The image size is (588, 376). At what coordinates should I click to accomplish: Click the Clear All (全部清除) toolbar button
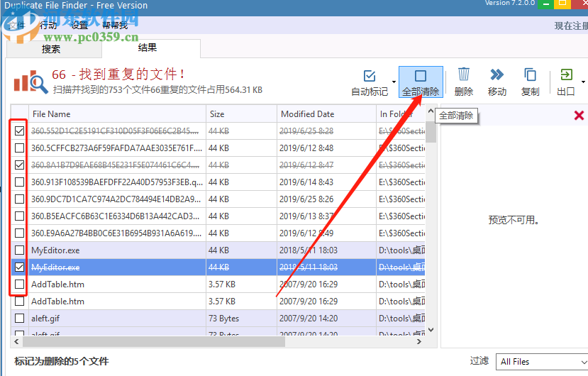(x=421, y=82)
